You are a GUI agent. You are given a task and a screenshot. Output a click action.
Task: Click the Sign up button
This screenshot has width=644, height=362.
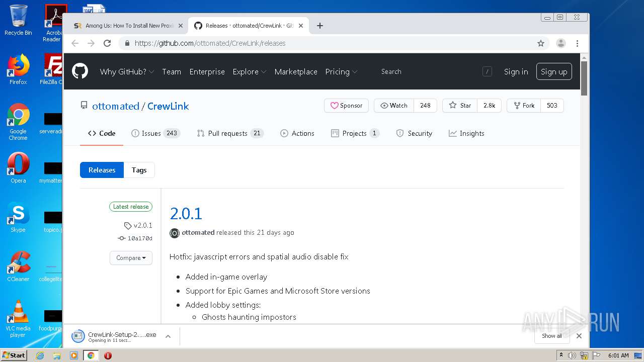554,71
